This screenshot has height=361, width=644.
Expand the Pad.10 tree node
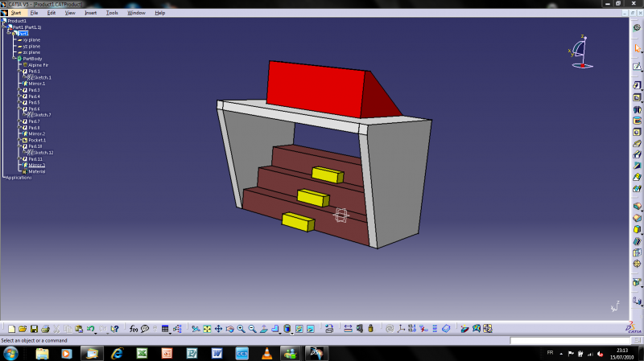tap(20, 146)
